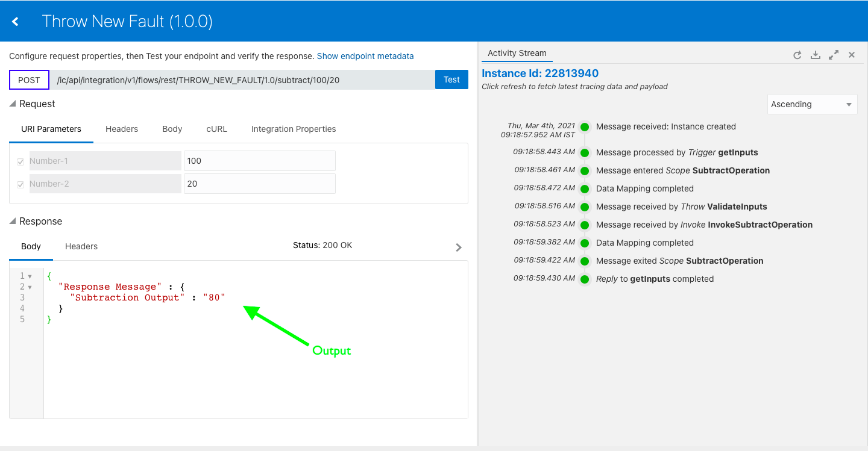Click Message exited Scope SubtractOperation entry
The width and height of the screenshot is (868, 451).
point(680,261)
